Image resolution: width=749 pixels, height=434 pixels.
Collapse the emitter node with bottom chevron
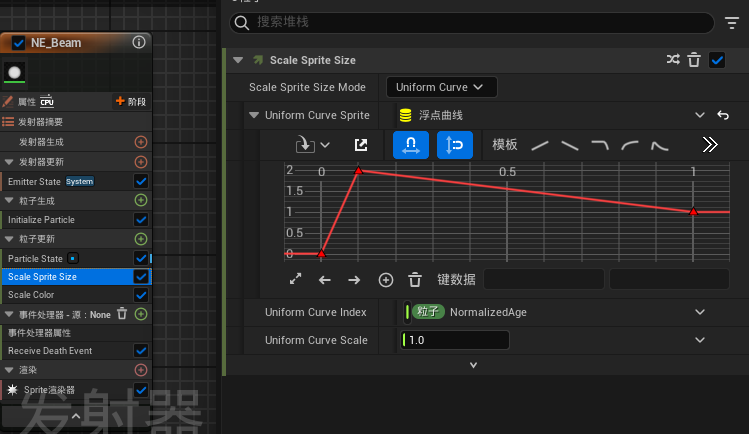[x=76, y=416]
